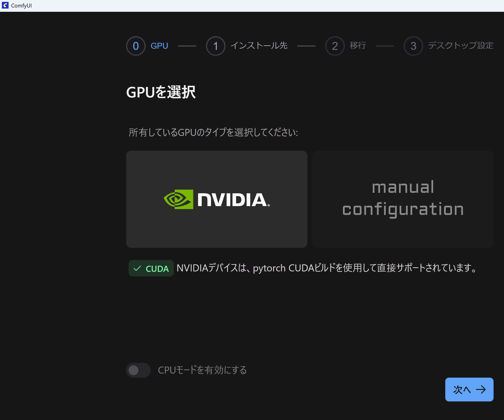
Task: Click the green NVIDIA eye logo
Action: click(178, 199)
